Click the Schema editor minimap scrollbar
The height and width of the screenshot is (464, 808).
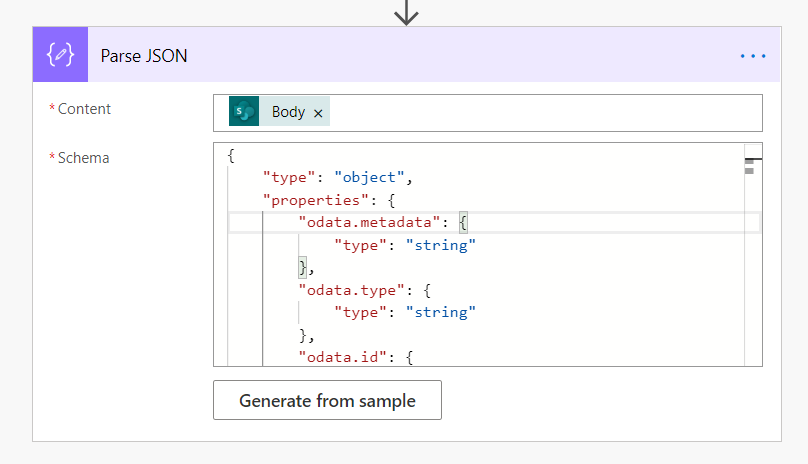tap(752, 164)
